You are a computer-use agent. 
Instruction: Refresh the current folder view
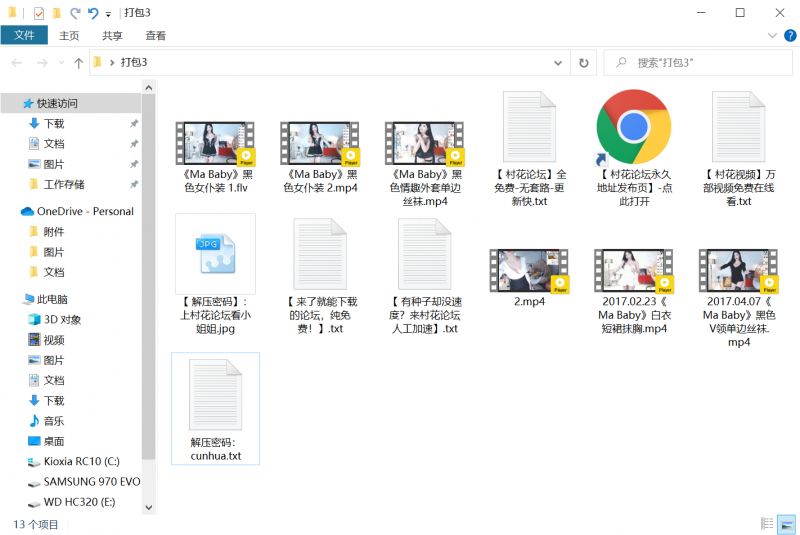(x=584, y=62)
